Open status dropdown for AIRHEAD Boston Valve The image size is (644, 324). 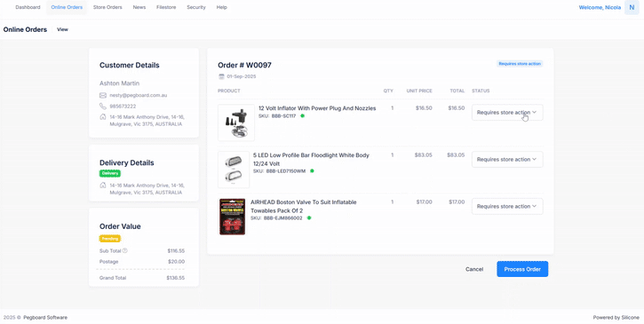[x=507, y=206]
